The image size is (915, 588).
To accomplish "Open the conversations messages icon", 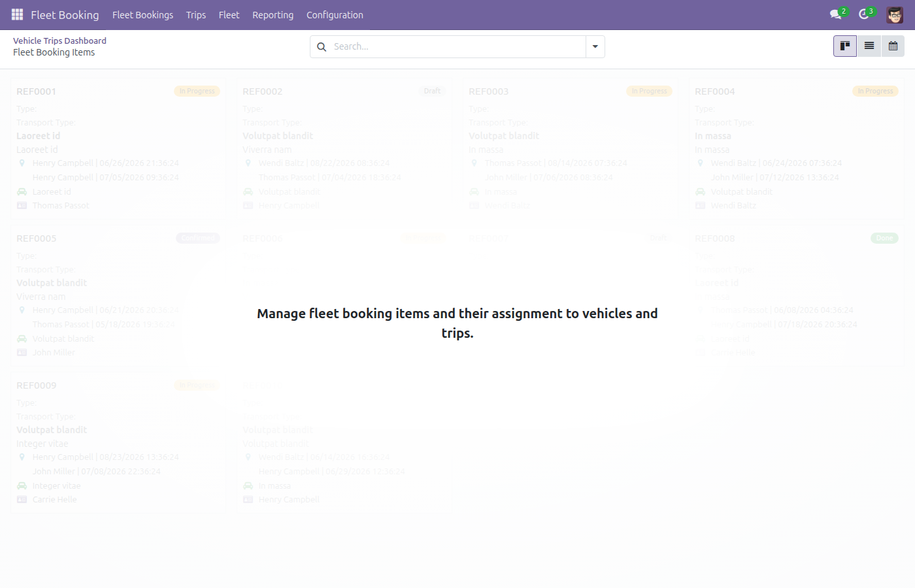I will pos(835,14).
